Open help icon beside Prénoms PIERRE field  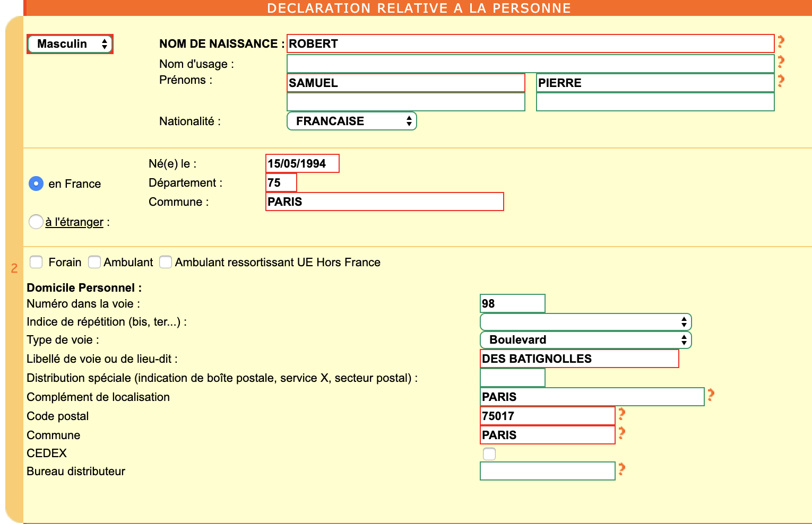[781, 81]
